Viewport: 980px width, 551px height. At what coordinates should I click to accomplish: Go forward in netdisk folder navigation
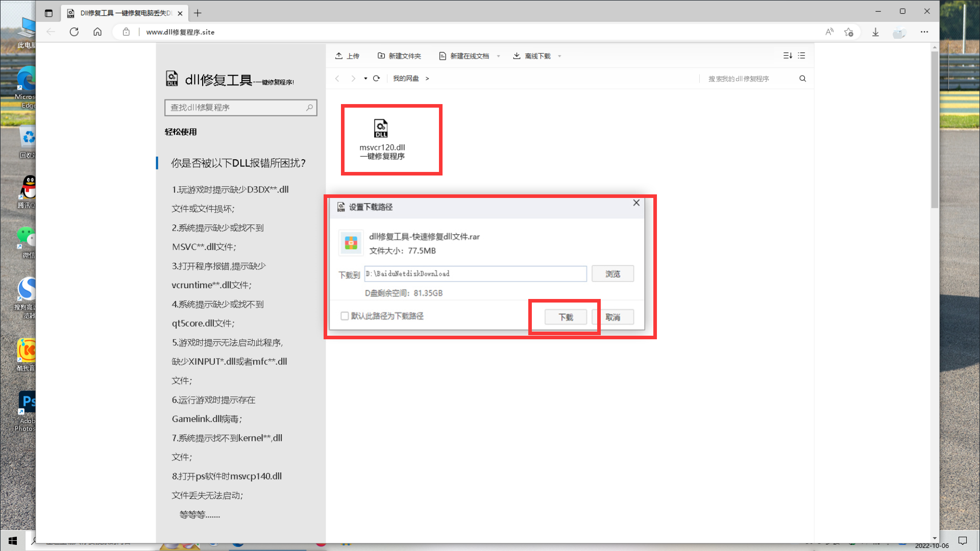click(x=353, y=79)
